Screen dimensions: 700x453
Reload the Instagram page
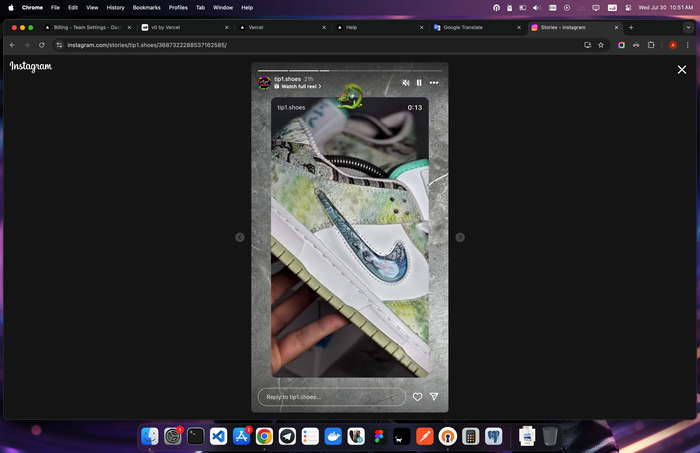[x=42, y=45]
